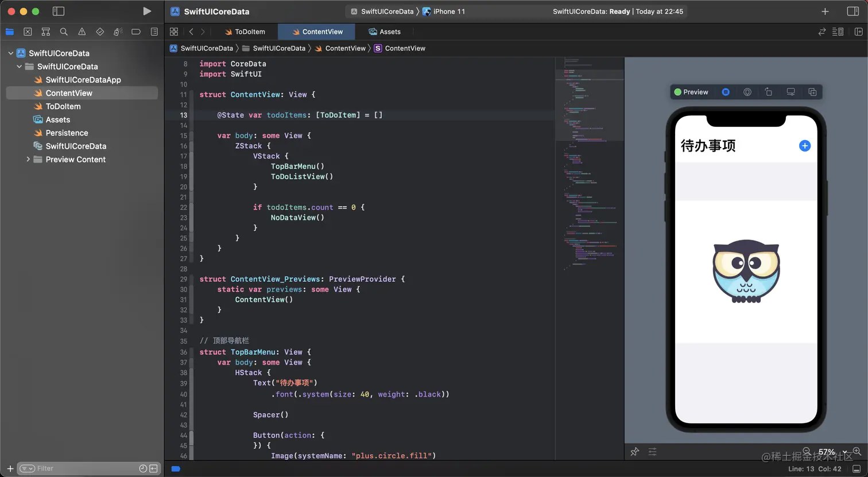Click the rotate device preview icon
This screenshot has height=477, width=868.
pos(769,92)
